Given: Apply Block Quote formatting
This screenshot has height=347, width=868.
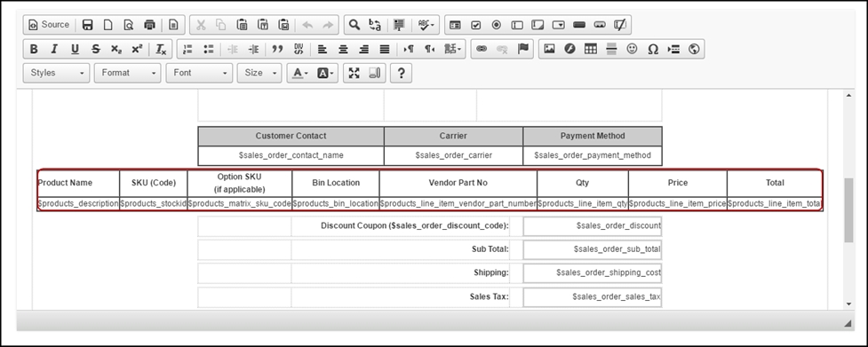Looking at the screenshot, I should pyautogui.click(x=278, y=49).
